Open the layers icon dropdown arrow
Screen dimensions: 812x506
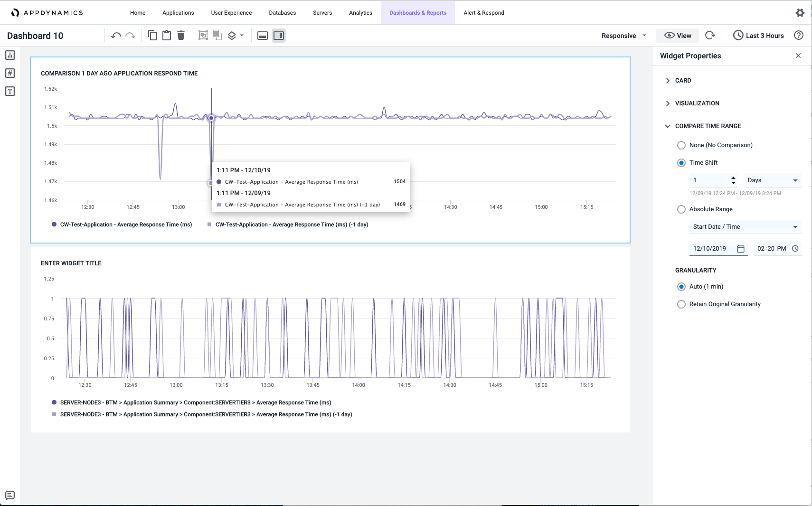(x=242, y=36)
